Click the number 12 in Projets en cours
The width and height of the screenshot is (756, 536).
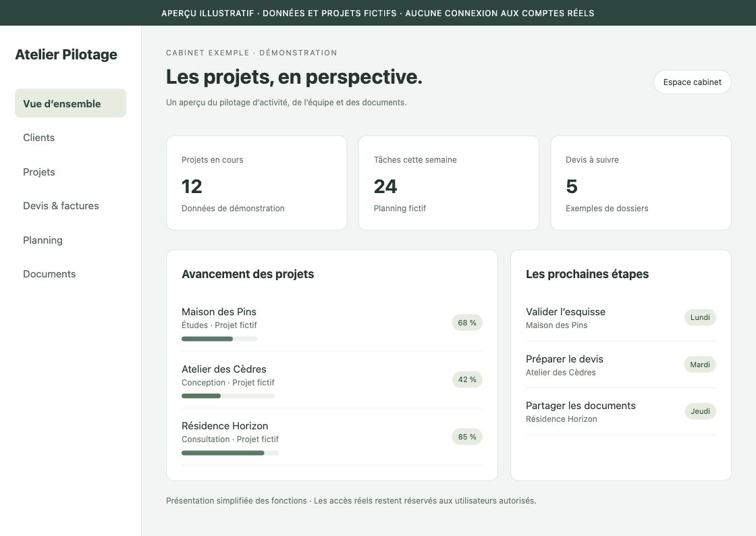(x=192, y=186)
